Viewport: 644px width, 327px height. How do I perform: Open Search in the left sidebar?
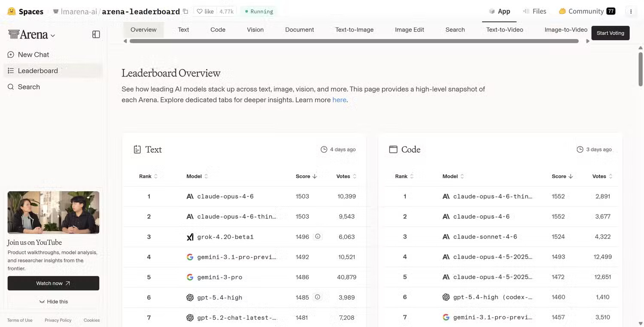(29, 87)
